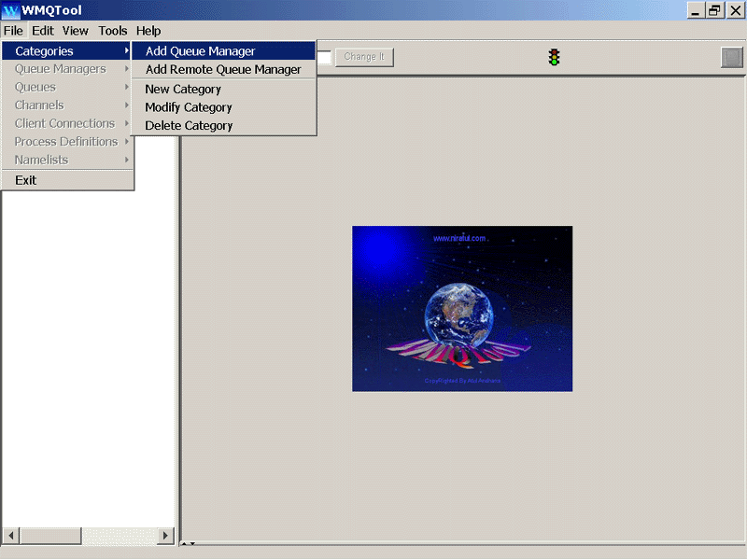The width and height of the screenshot is (747, 560).
Task: Expand the Process Definitions submenu arrow
Action: 127,141
